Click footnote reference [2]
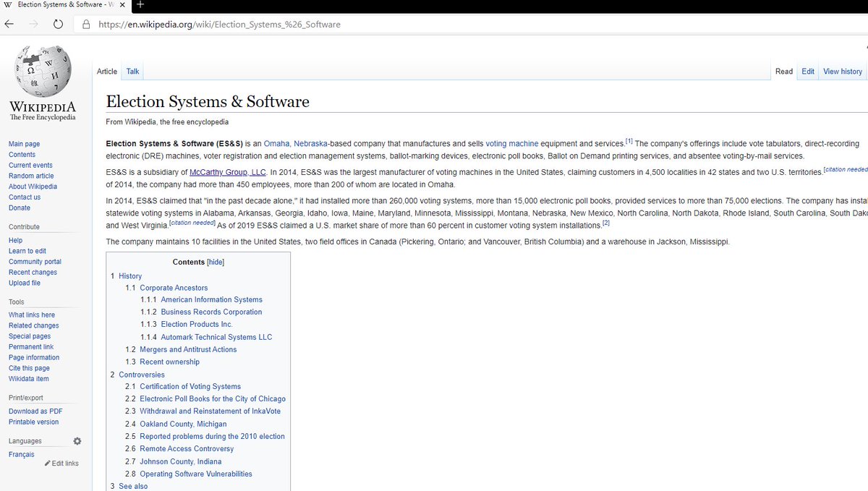The height and width of the screenshot is (491, 868). click(606, 223)
